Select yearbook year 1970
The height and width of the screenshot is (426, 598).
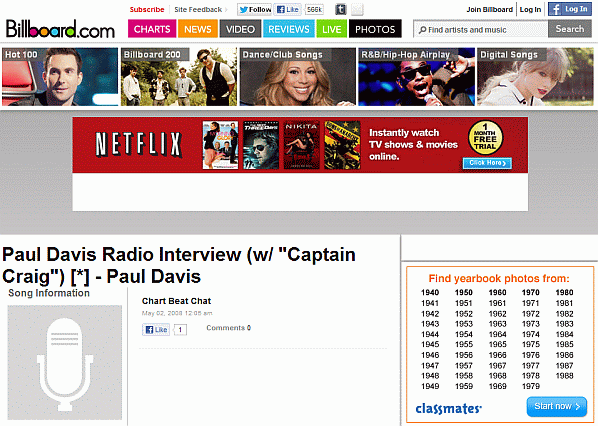click(x=530, y=293)
